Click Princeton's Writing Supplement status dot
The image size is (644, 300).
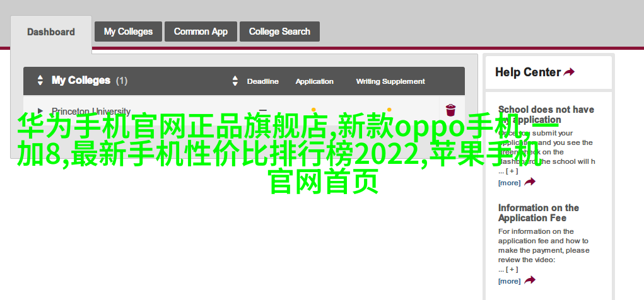pyautogui.click(x=389, y=110)
